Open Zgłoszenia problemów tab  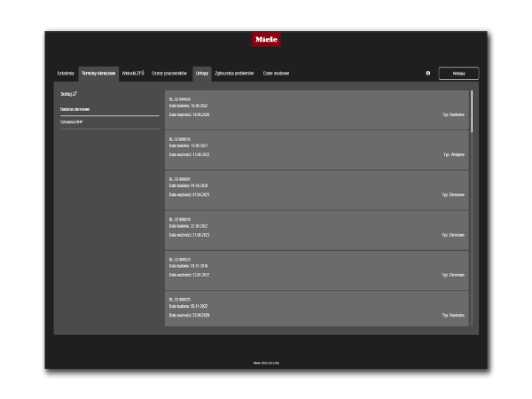tap(234, 74)
